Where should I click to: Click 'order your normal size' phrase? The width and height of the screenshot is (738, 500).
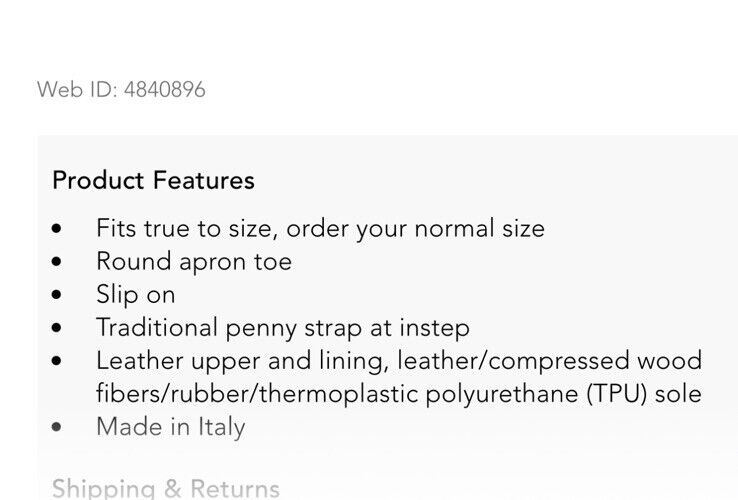pos(416,229)
